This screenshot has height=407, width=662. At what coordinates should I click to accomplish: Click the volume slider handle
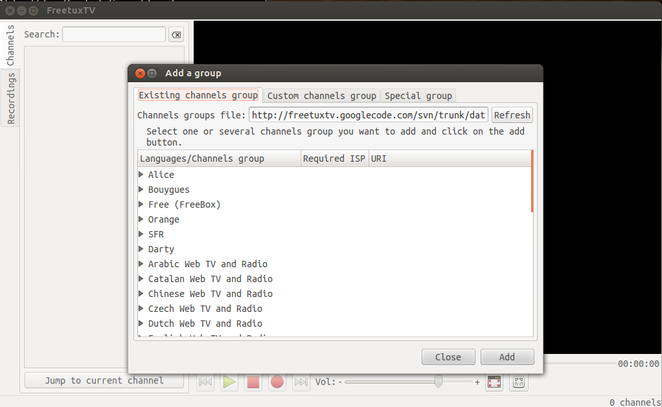pyautogui.click(x=438, y=382)
